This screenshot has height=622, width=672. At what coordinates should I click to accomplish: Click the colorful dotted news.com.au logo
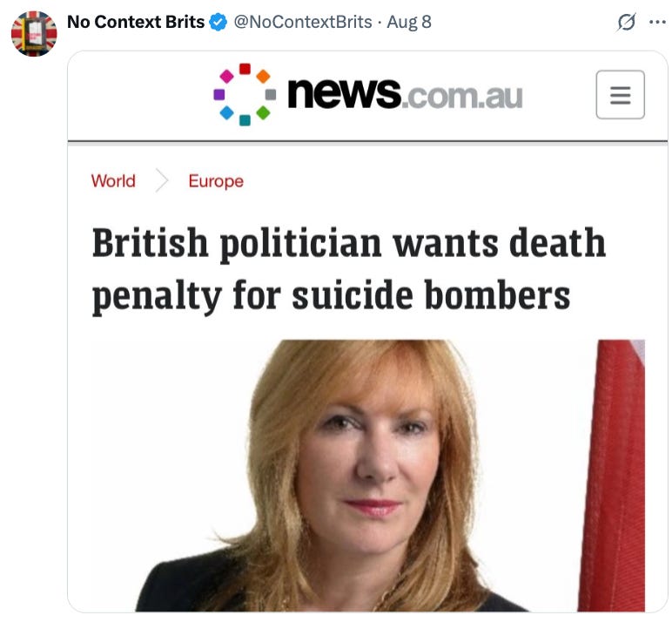pyautogui.click(x=245, y=94)
